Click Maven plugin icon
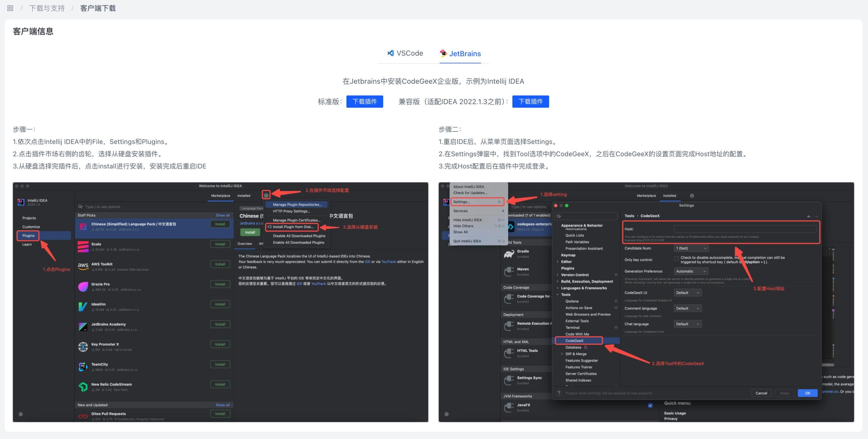 click(x=509, y=272)
